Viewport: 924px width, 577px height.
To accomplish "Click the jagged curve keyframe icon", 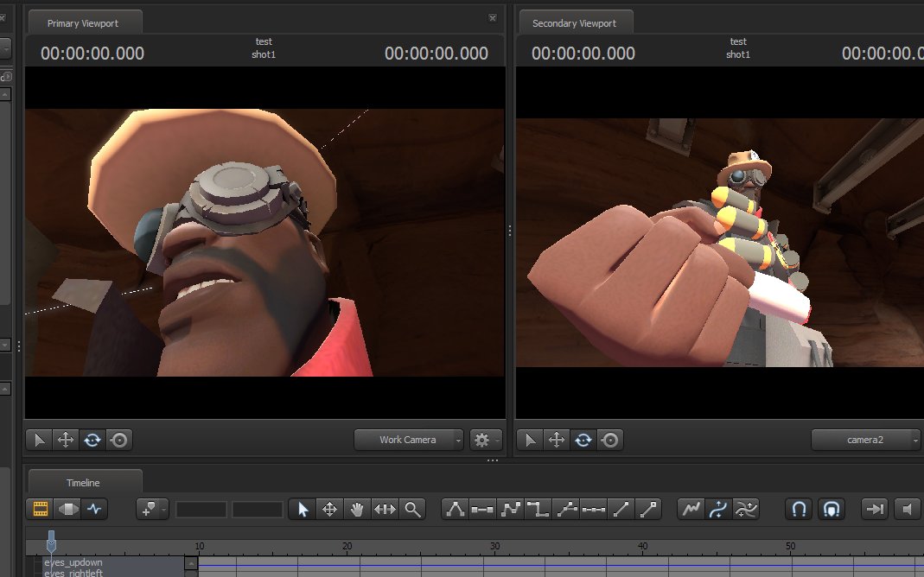I will point(691,510).
